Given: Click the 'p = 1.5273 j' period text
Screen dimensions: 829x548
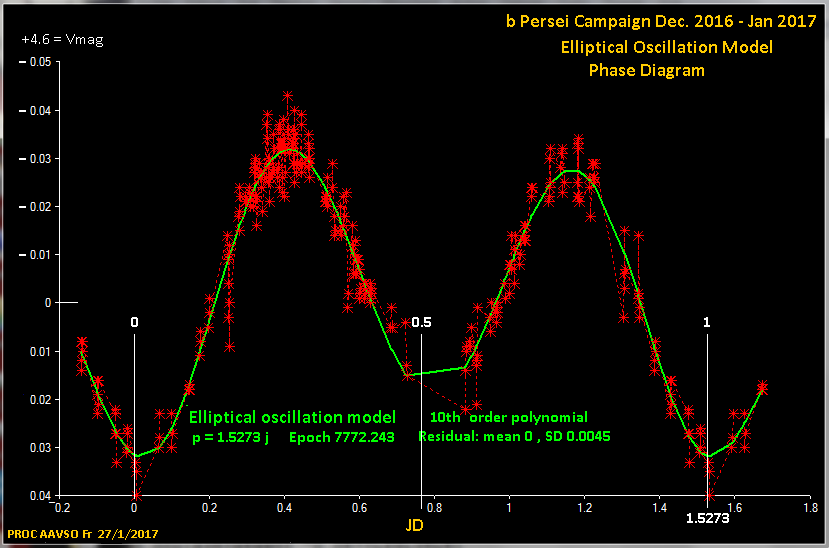Looking at the screenshot, I should click(x=231, y=437).
